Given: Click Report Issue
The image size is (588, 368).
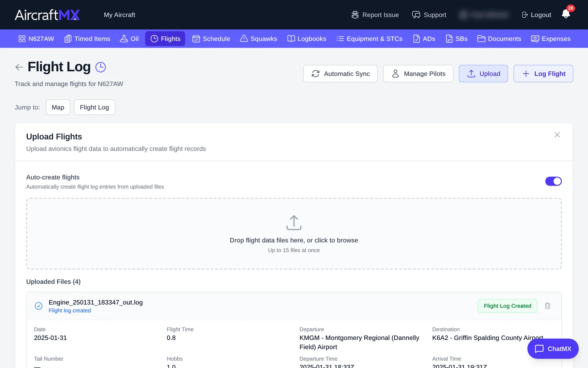Looking at the screenshot, I should pos(375,15).
